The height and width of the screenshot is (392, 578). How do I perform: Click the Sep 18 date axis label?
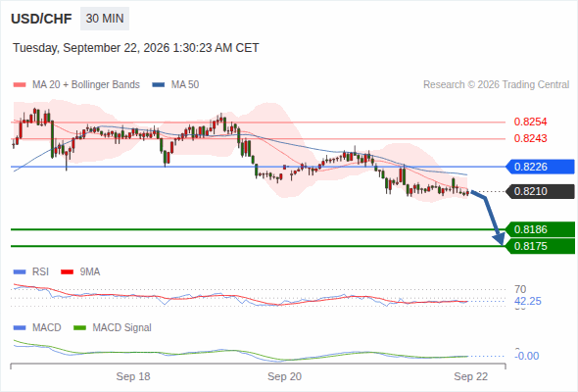[133, 376]
